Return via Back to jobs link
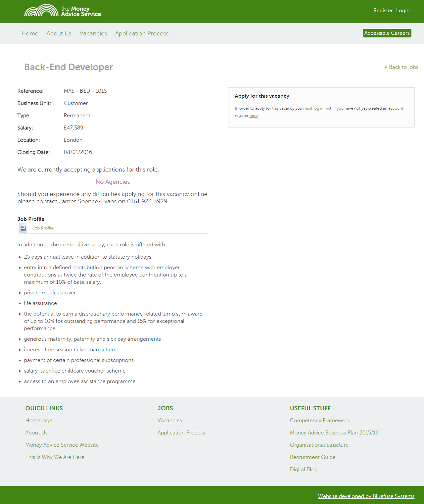 point(401,67)
